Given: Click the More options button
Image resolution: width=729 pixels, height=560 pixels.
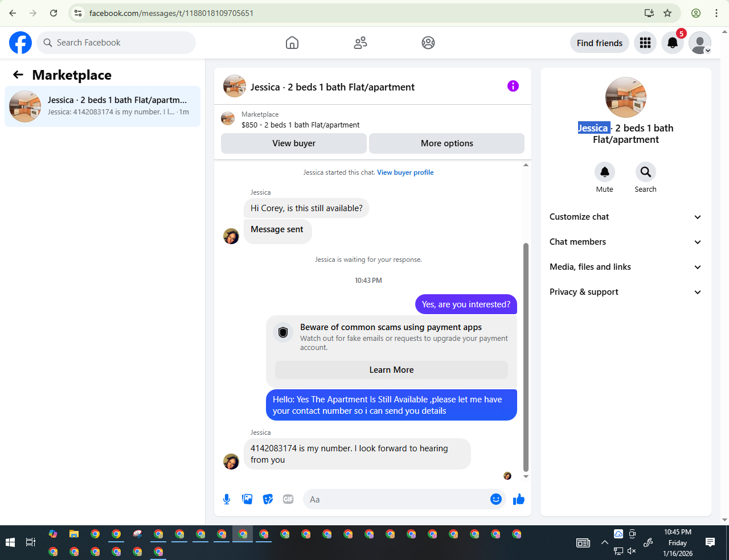Looking at the screenshot, I should pos(447,143).
